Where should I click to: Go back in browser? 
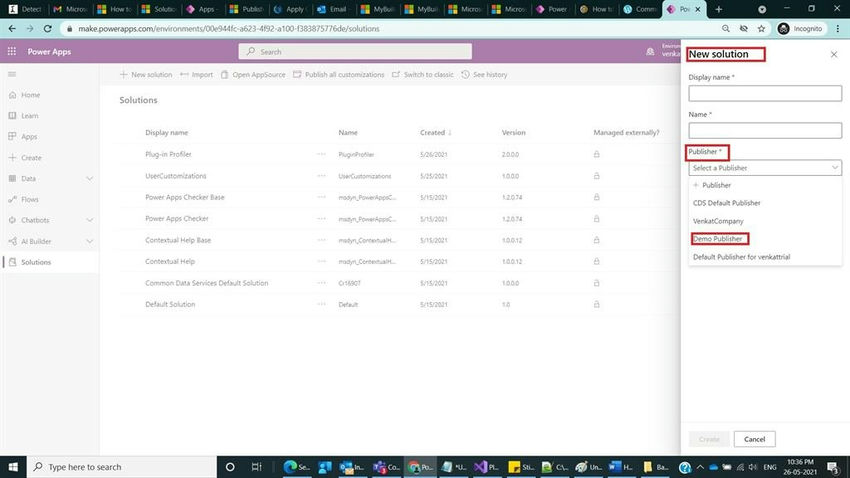pos(12,29)
